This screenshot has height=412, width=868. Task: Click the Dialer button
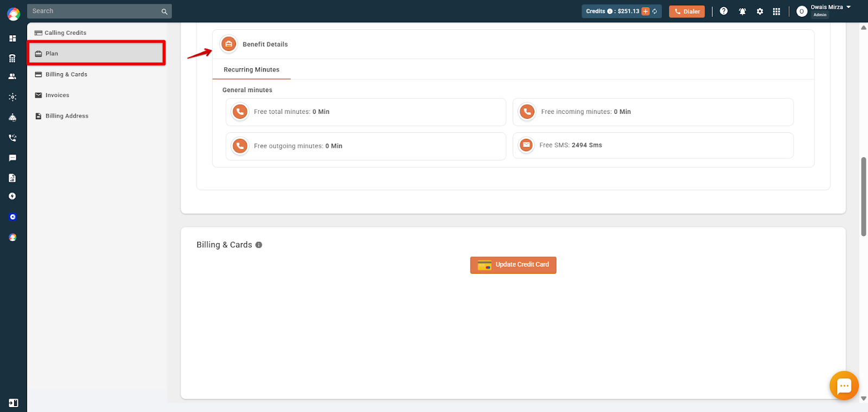point(687,11)
